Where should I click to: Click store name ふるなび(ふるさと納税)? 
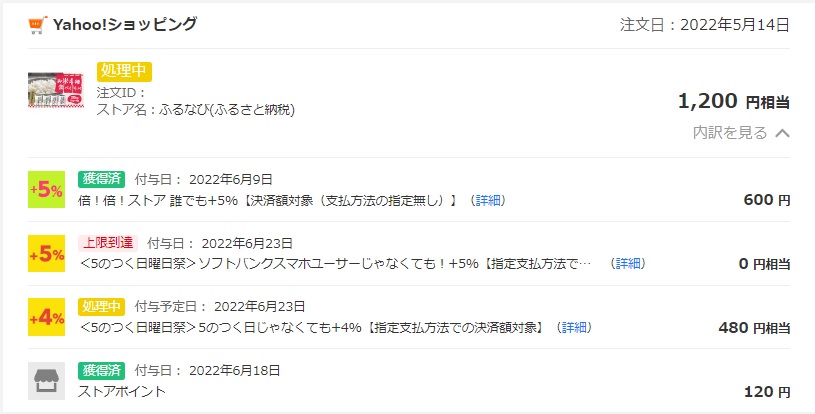tap(227, 110)
